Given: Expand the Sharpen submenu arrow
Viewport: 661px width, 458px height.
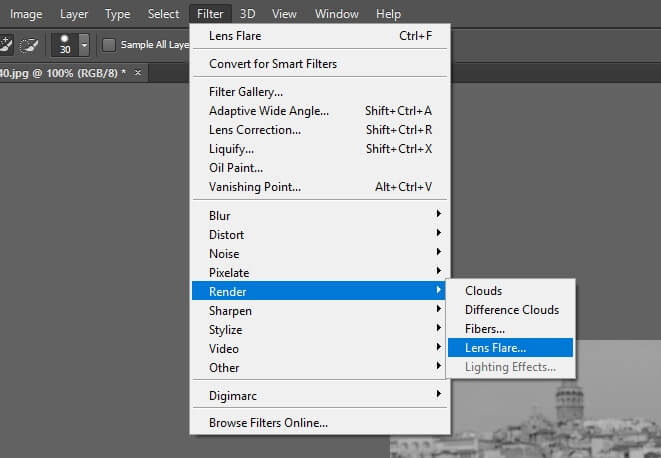Looking at the screenshot, I should 438,309.
